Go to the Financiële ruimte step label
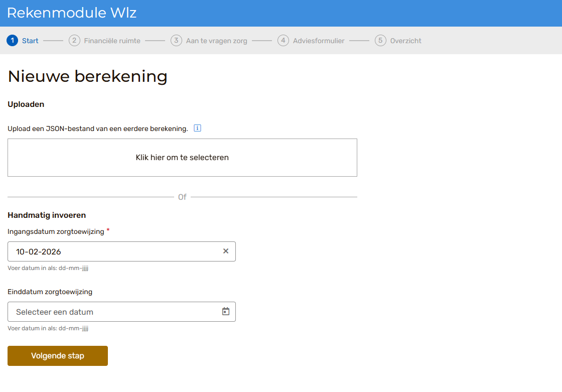Image resolution: width=562 pixels, height=392 pixels. [x=112, y=41]
